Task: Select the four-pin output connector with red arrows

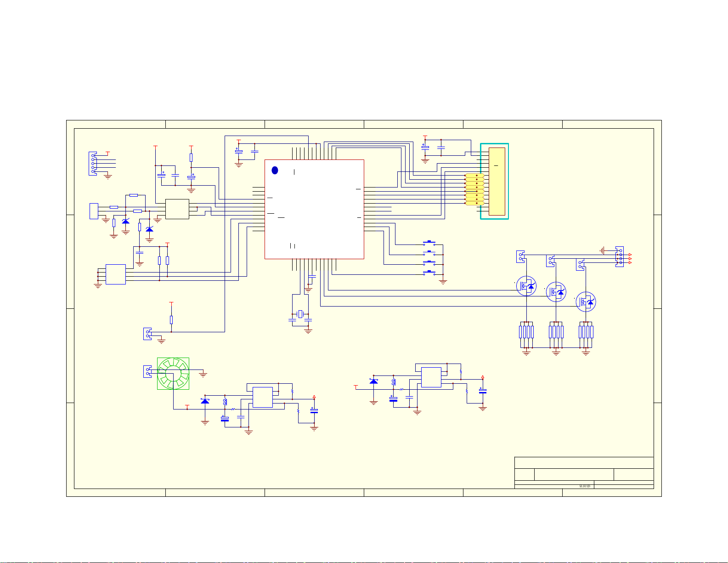Action: [620, 256]
